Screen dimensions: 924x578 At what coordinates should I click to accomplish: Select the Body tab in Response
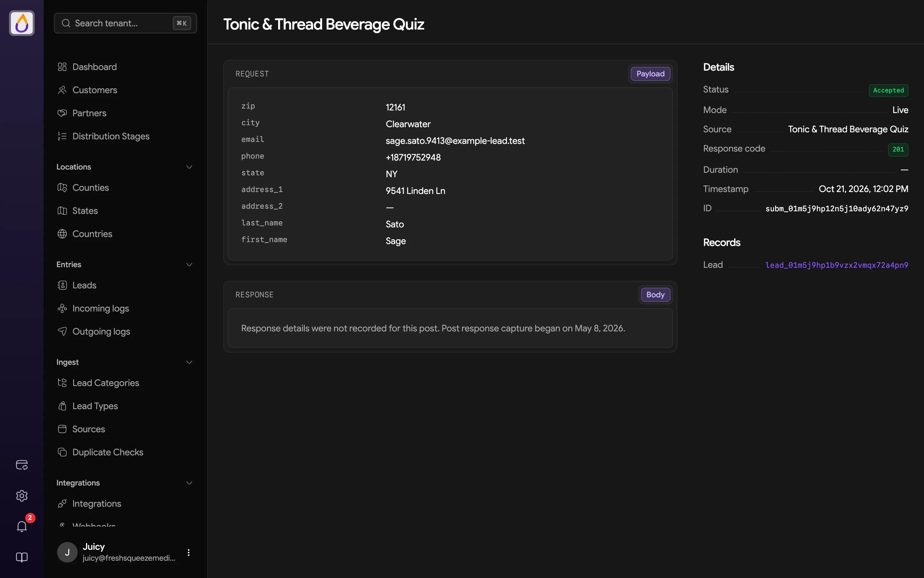tap(655, 295)
